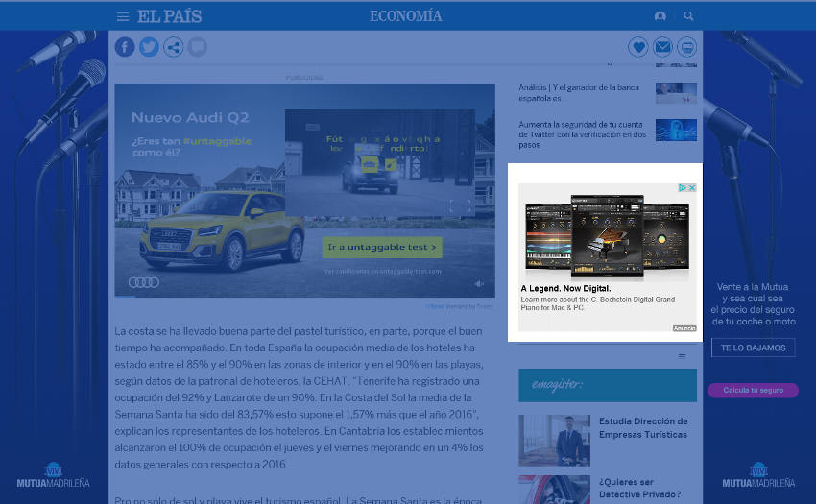Viewport: 816px width, 504px height.
Task: Click the EL PAÍS logo
Action: coord(169,16)
